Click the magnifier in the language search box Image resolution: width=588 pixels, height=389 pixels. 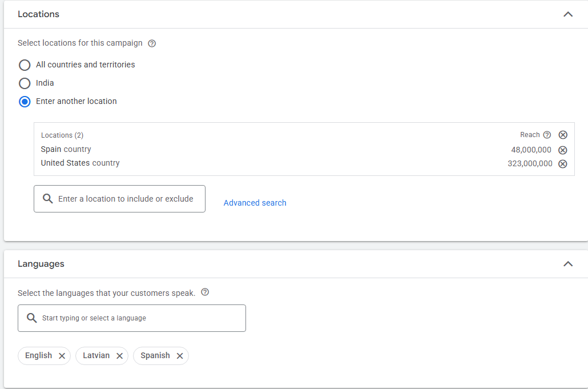pyautogui.click(x=32, y=318)
